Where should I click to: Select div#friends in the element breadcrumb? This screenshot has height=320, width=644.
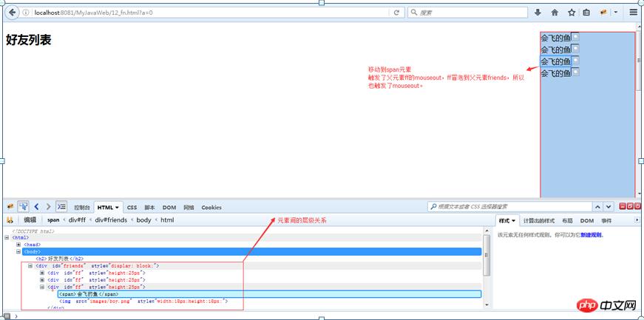coord(111,220)
